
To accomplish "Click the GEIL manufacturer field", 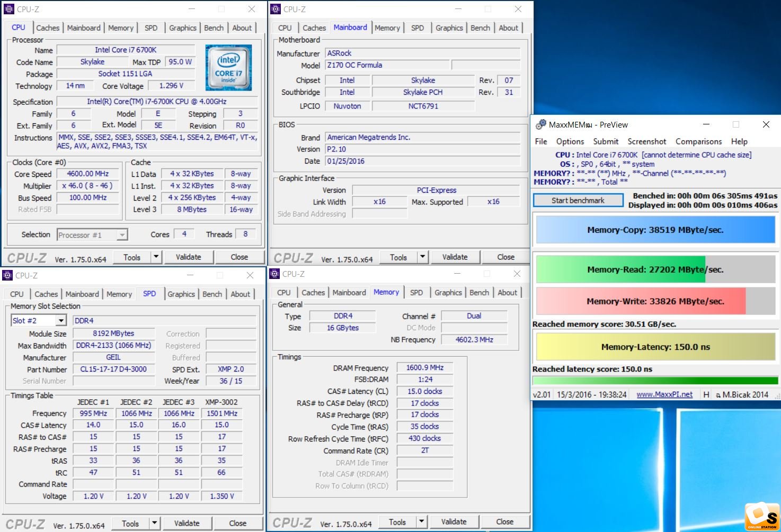I will [113, 357].
